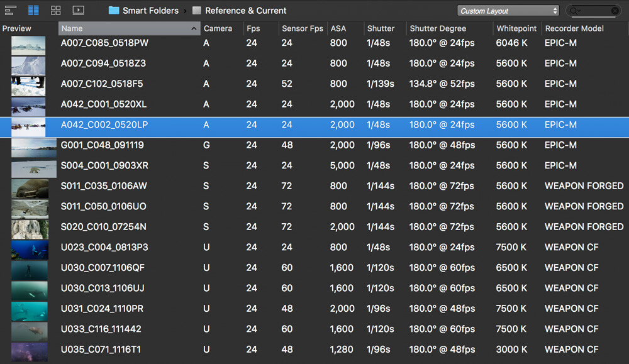Image resolution: width=629 pixels, height=364 pixels.
Task: Select thumbnail of clip A007_C085_0518PW
Action: [x=28, y=46]
